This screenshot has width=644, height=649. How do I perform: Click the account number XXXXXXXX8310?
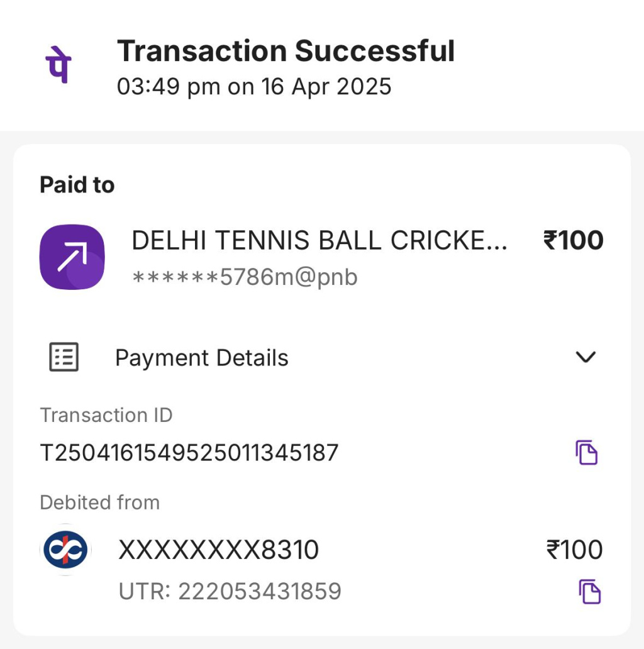point(218,550)
